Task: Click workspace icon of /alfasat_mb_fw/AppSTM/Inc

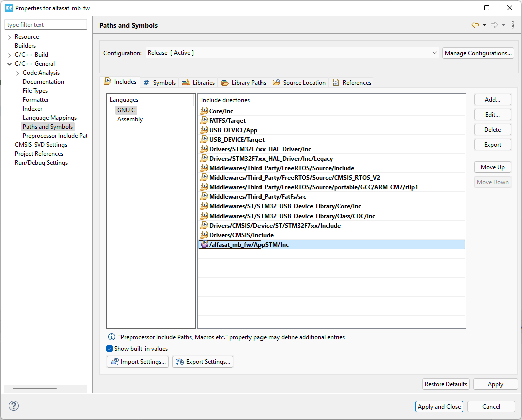Action: click(204, 245)
